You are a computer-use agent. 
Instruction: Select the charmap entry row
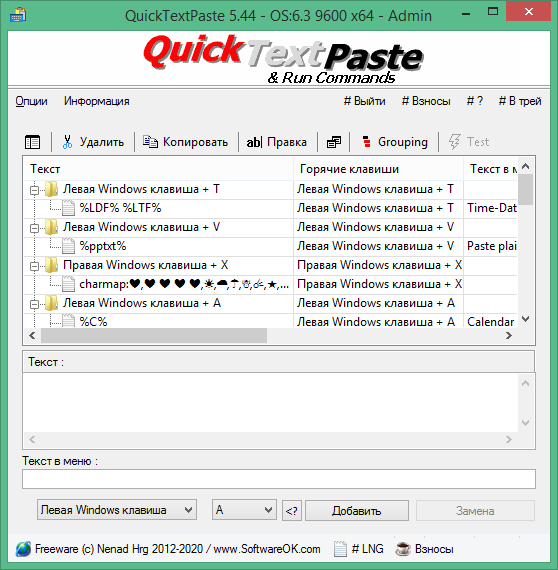(184, 284)
